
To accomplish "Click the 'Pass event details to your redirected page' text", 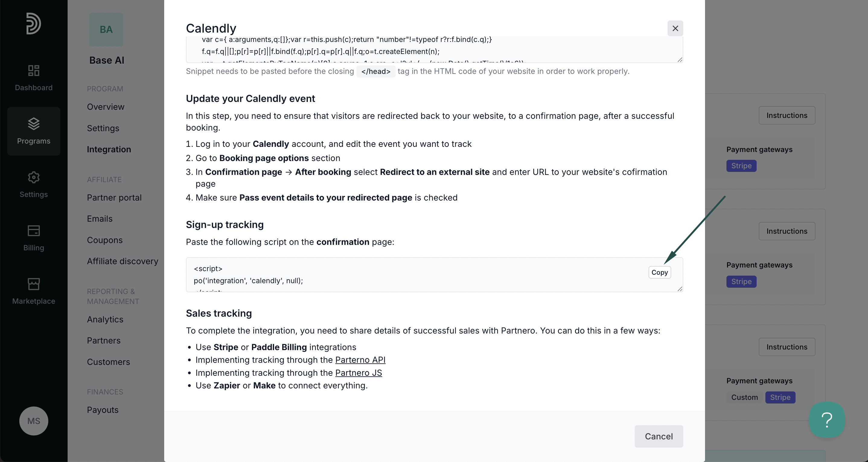I will coord(325,198).
